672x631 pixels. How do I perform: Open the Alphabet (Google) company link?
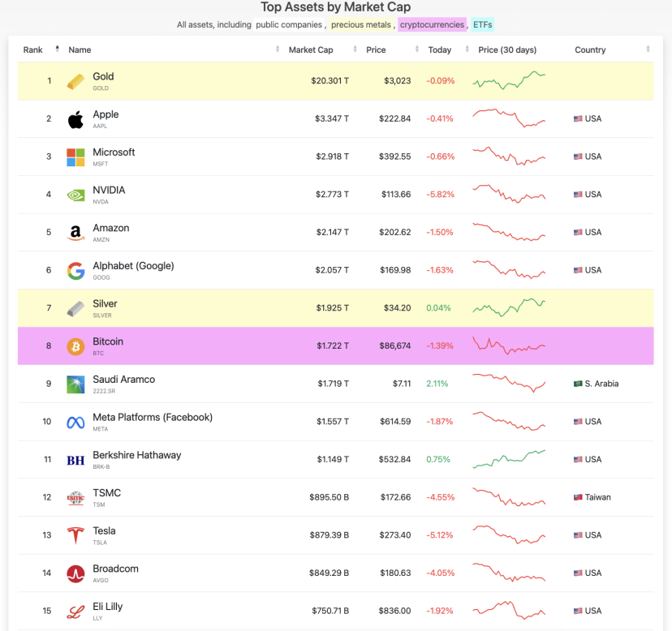(133, 266)
